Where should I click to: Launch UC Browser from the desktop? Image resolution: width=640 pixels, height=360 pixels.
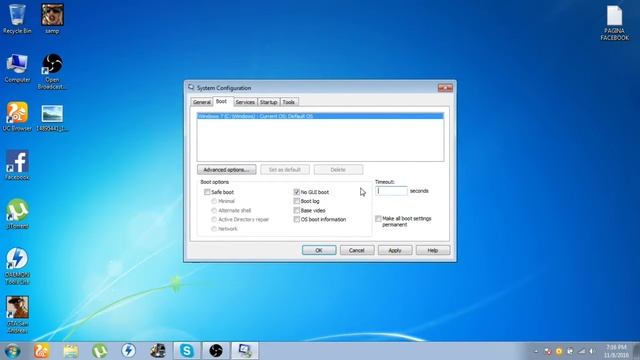(x=17, y=116)
